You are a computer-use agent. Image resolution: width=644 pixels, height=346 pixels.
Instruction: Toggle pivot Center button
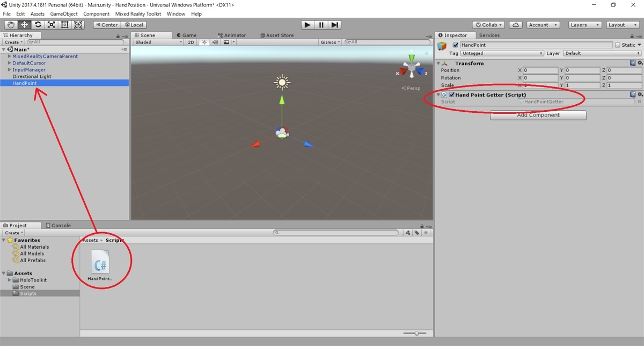click(106, 25)
